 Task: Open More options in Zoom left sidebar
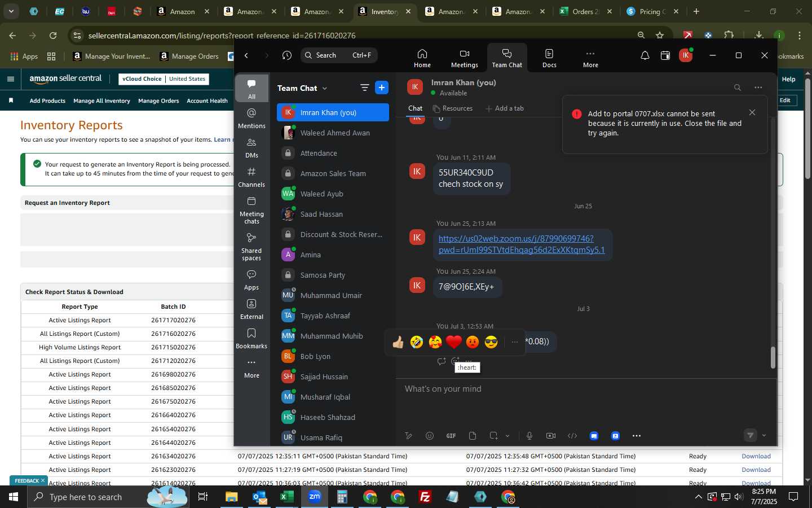251,368
